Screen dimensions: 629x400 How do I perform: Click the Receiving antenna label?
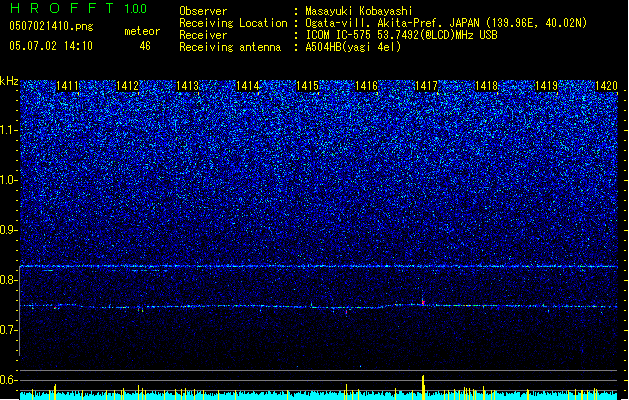pos(230,47)
